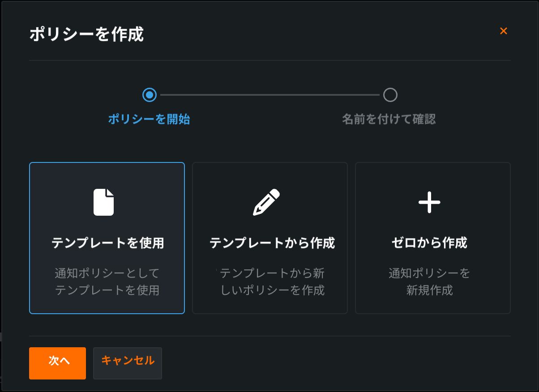Go to the ポリシーを開始 step label

pos(149,119)
